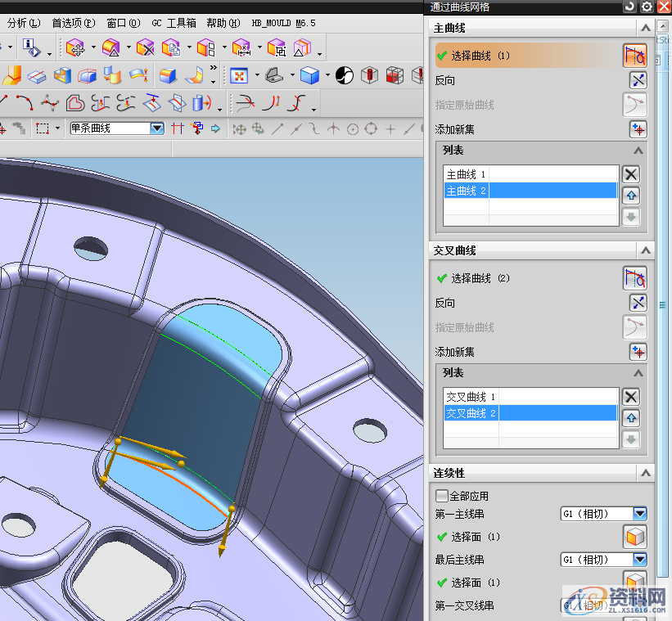672x621 pixels.
Task: Enable the 全部应用 checkbox
Action: click(x=442, y=496)
